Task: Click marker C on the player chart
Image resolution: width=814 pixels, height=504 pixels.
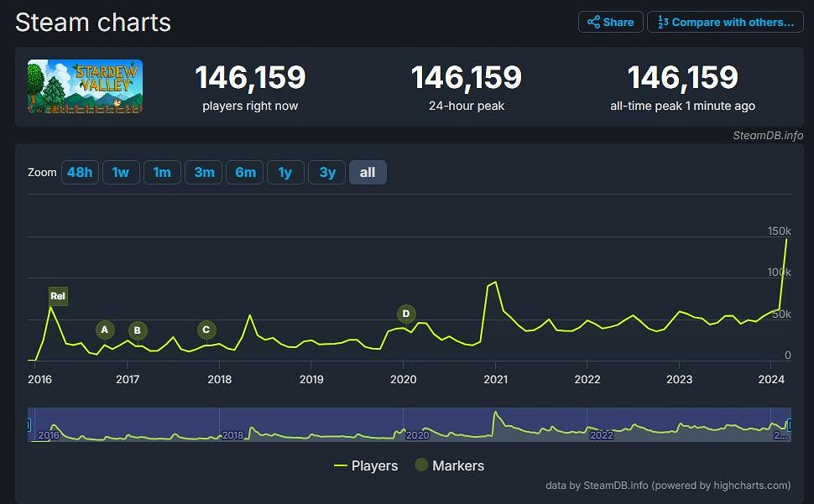Action: coord(206,330)
